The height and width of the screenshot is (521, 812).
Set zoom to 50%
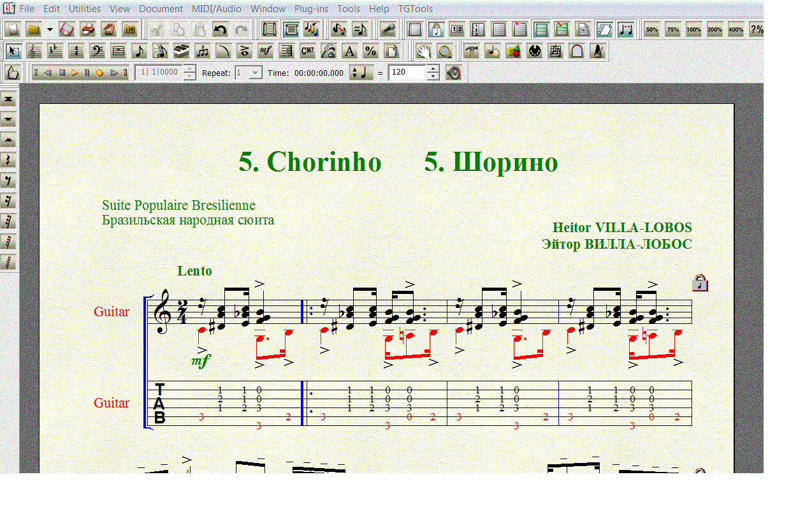652,29
